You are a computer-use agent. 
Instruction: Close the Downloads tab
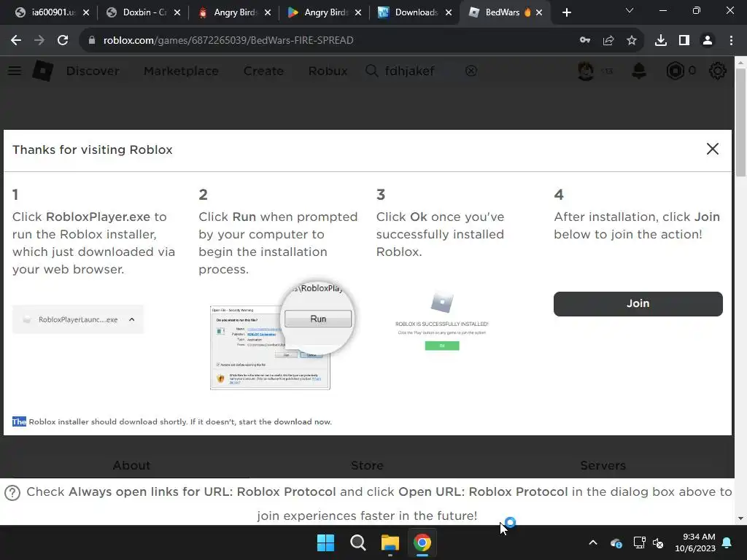coord(449,12)
